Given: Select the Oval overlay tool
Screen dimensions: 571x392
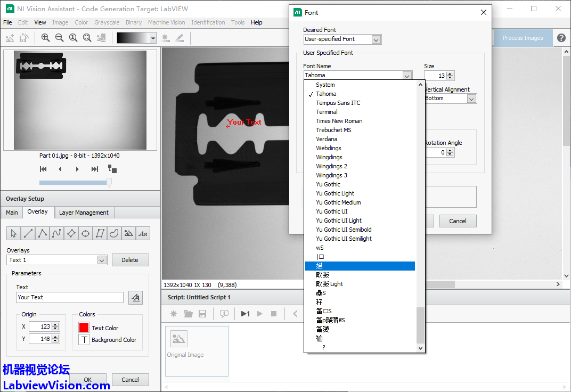Looking at the screenshot, I should pyautogui.click(x=85, y=233).
